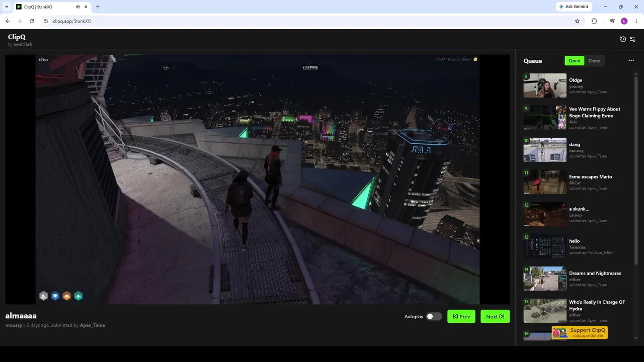Bookmark this page with the star

point(577,21)
